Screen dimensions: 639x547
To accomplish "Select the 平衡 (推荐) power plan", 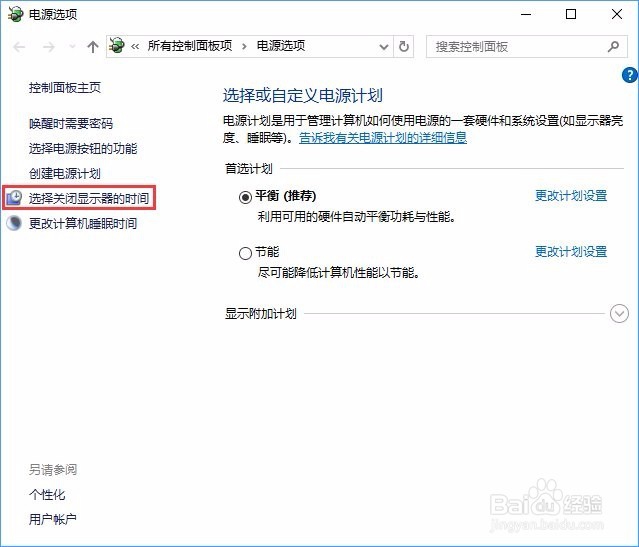I will click(x=245, y=197).
